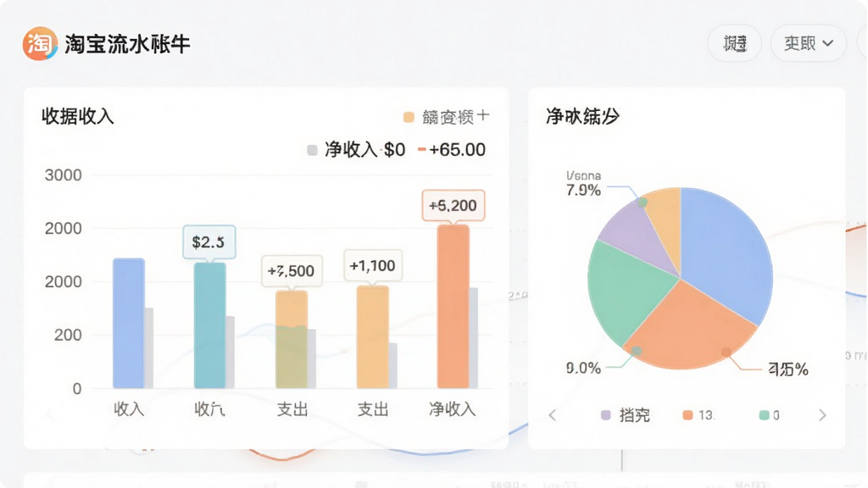Image resolution: width=868 pixels, height=488 pixels.
Task: Toggle the orange legend item with plus sign
Action: click(x=446, y=117)
